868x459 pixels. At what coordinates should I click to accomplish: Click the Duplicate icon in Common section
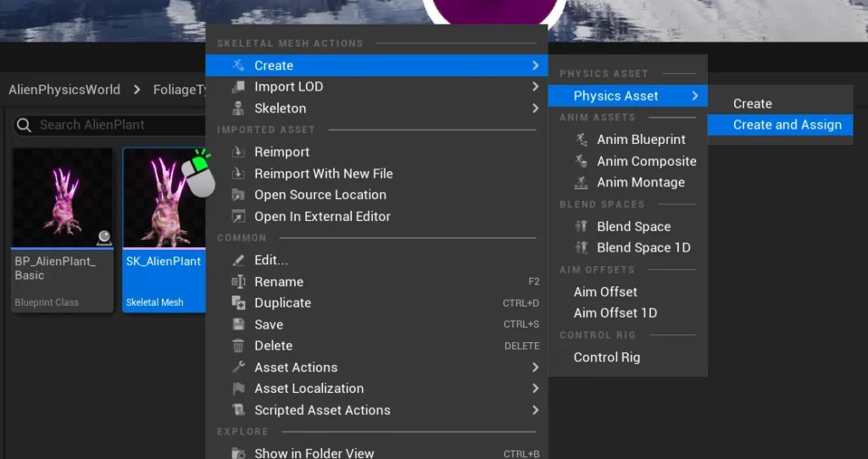238,303
